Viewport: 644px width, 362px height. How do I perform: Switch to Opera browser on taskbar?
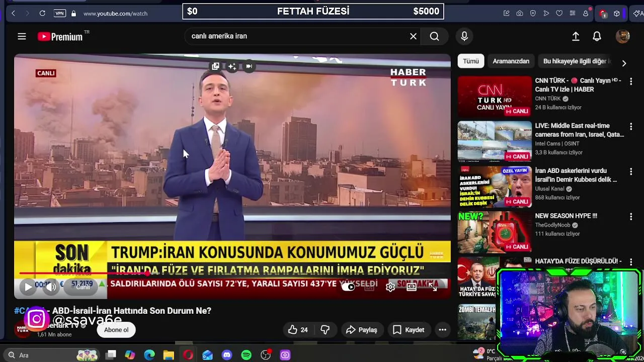[188, 355]
